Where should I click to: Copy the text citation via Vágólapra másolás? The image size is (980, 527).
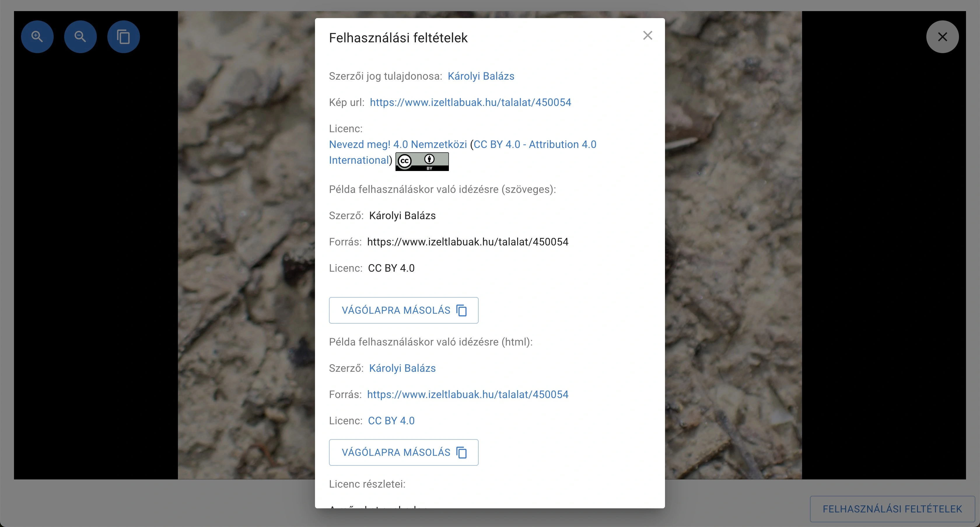[x=396, y=310]
